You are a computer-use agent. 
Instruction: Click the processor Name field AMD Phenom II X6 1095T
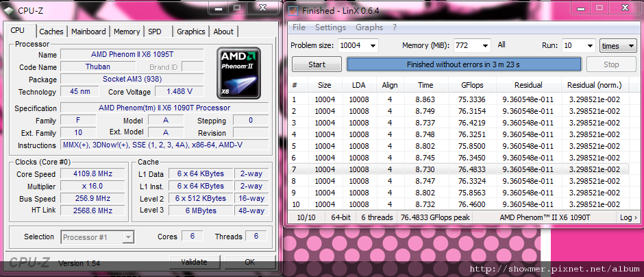pos(132,54)
